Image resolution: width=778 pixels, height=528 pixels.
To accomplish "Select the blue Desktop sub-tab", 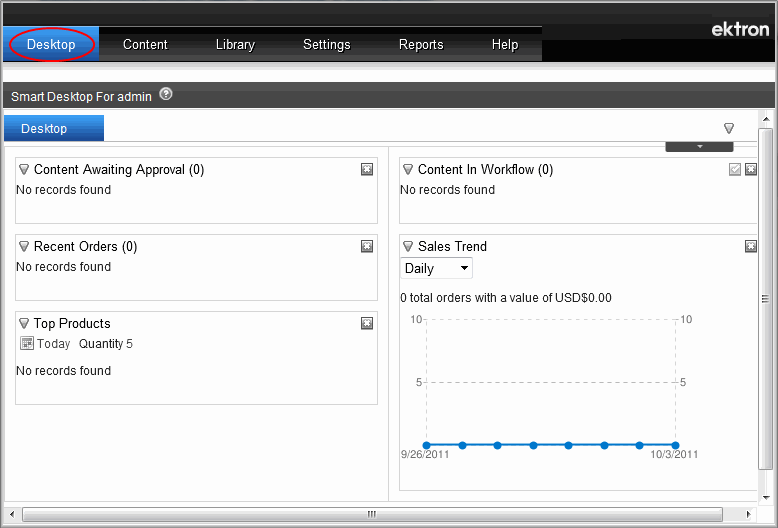I will [x=54, y=128].
